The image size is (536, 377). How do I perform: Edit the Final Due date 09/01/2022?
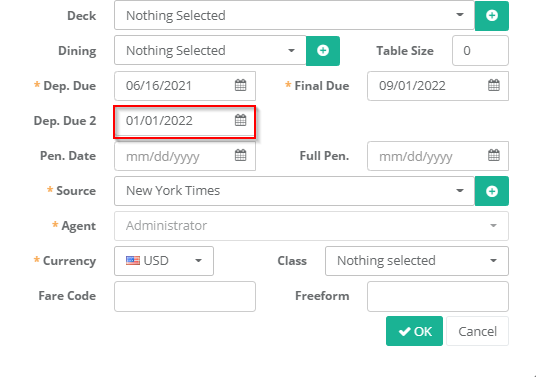[x=438, y=86]
